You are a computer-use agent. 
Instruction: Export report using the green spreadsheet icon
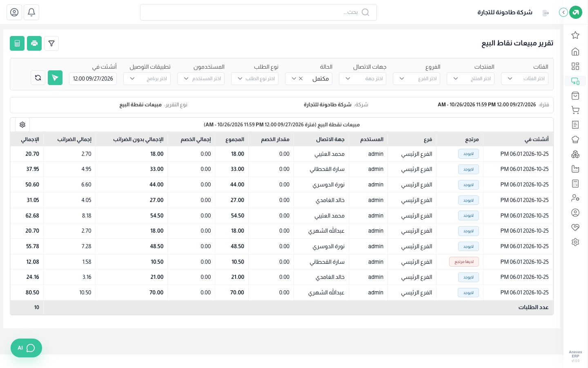point(17,43)
